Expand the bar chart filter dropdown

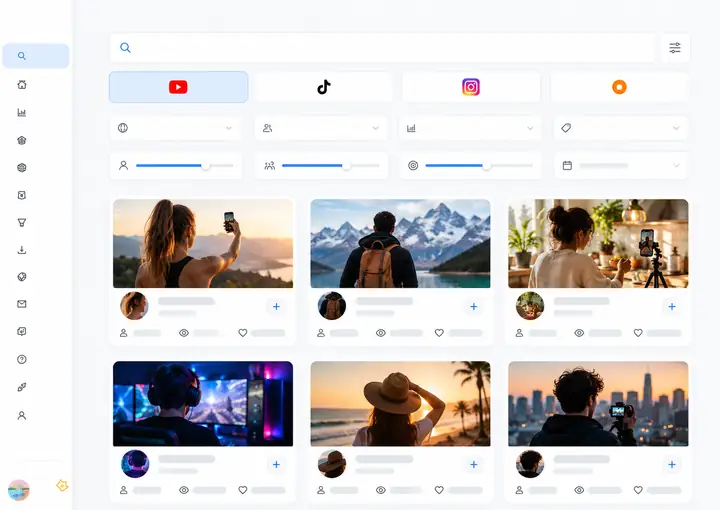tap(470, 128)
